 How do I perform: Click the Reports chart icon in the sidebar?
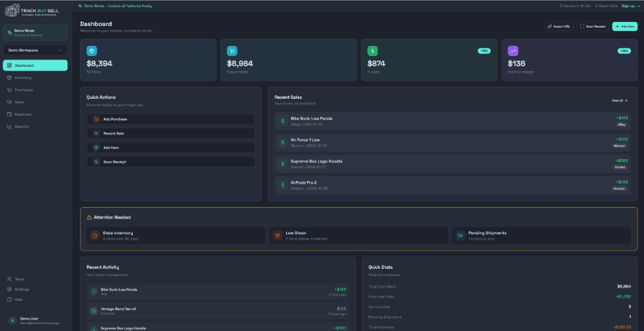pos(9,126)
